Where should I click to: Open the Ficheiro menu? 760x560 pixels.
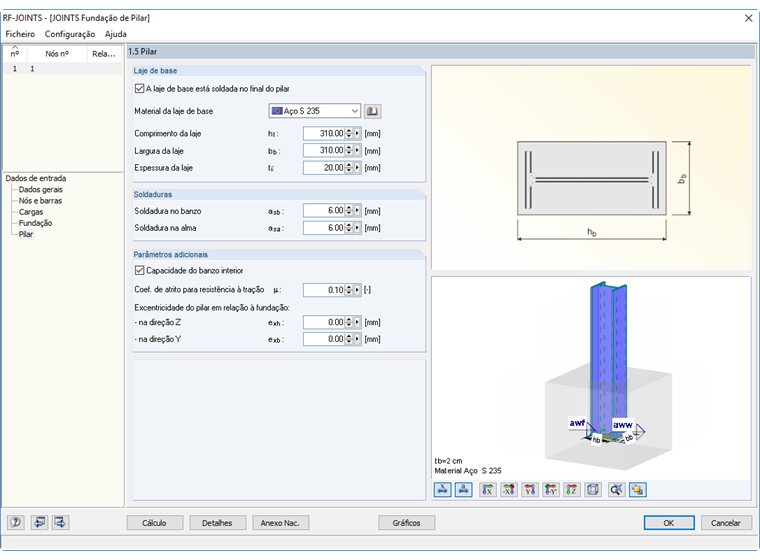pos(20,34)
